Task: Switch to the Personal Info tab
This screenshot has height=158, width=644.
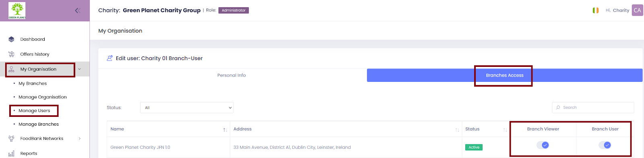Action: (x=231, y=75)
